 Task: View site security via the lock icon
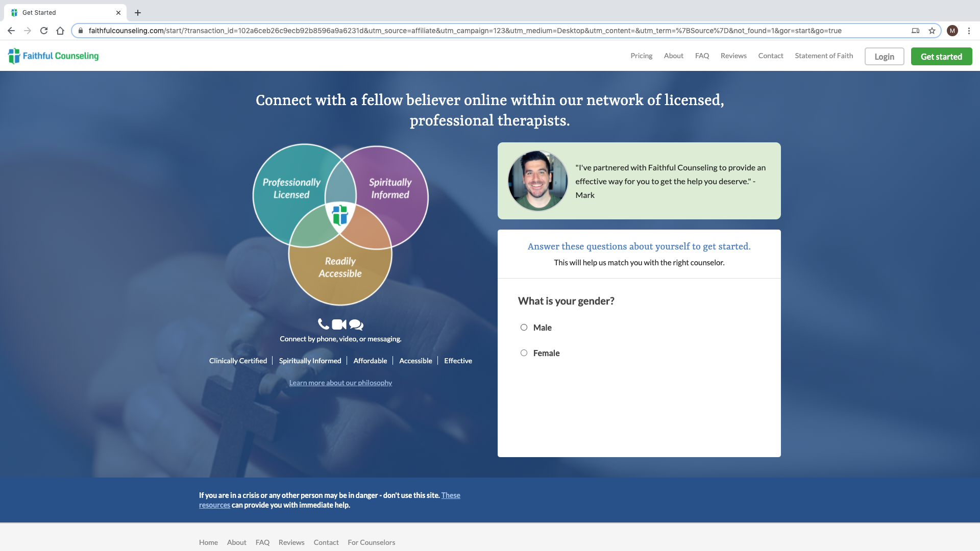pos(80,31)
